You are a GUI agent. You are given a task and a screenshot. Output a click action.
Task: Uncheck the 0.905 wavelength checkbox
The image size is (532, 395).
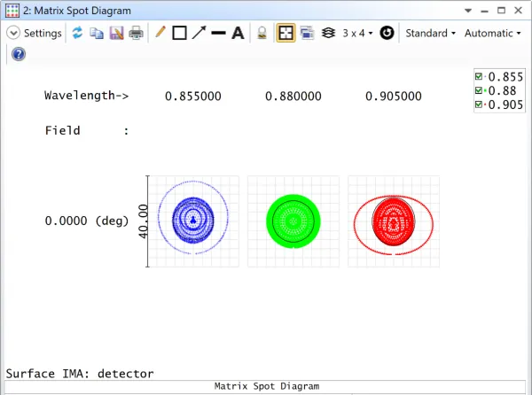point(479,105)
